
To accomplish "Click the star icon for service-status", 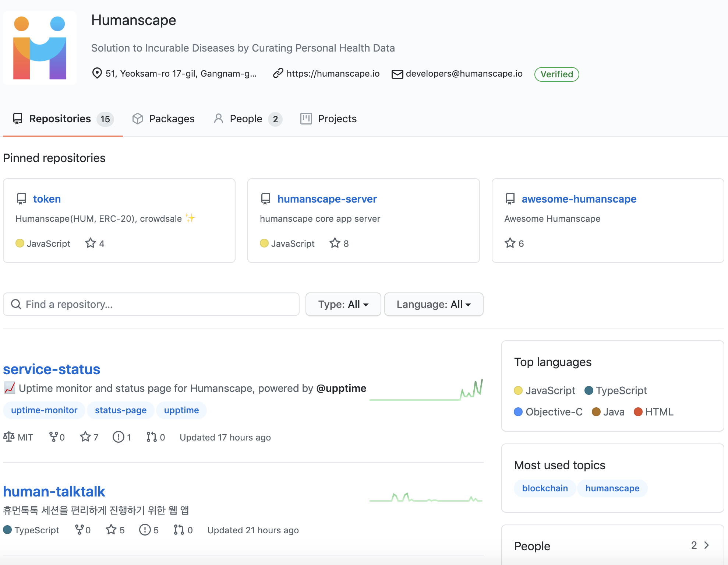I will click(x=85, y=437).
